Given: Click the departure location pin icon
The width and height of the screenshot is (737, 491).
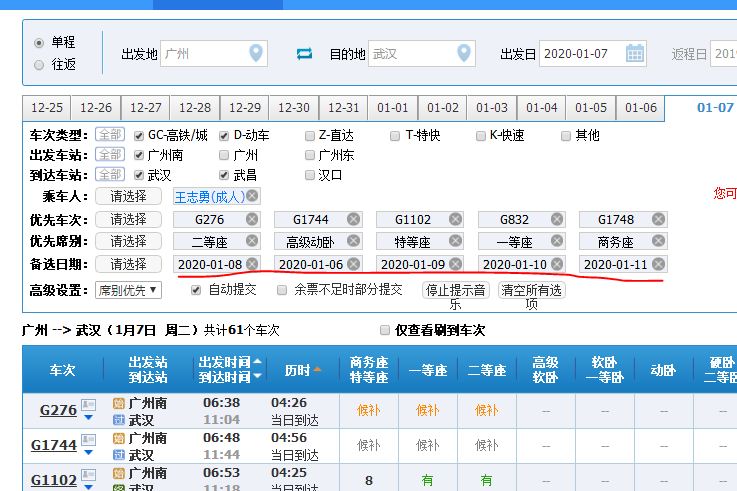Looking at the screenshot, I should [256, 53].
